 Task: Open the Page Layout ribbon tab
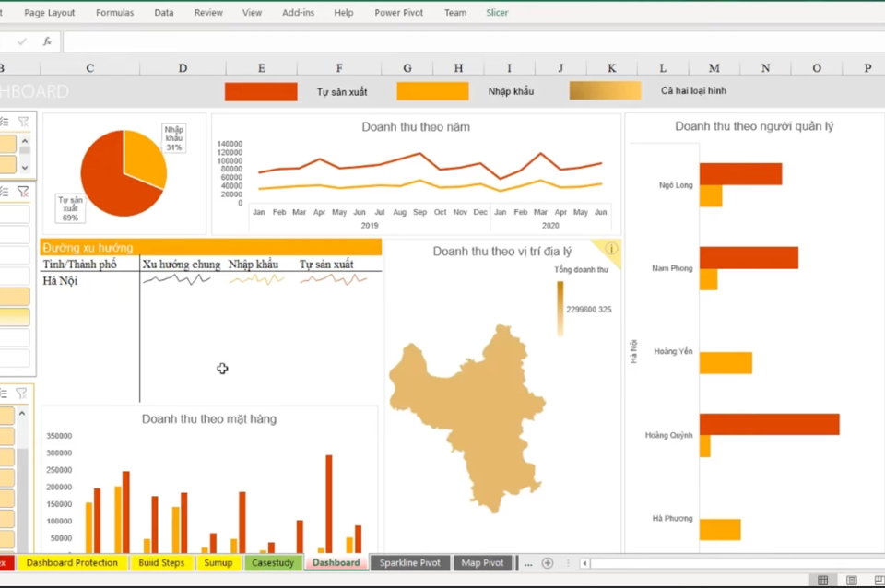coord(50,12)
